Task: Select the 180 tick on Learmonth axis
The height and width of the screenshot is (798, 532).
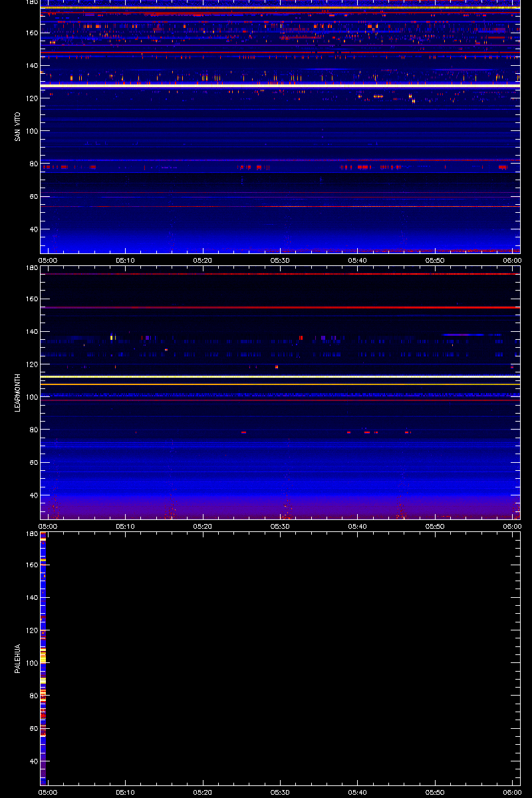Action: [32, 269]
